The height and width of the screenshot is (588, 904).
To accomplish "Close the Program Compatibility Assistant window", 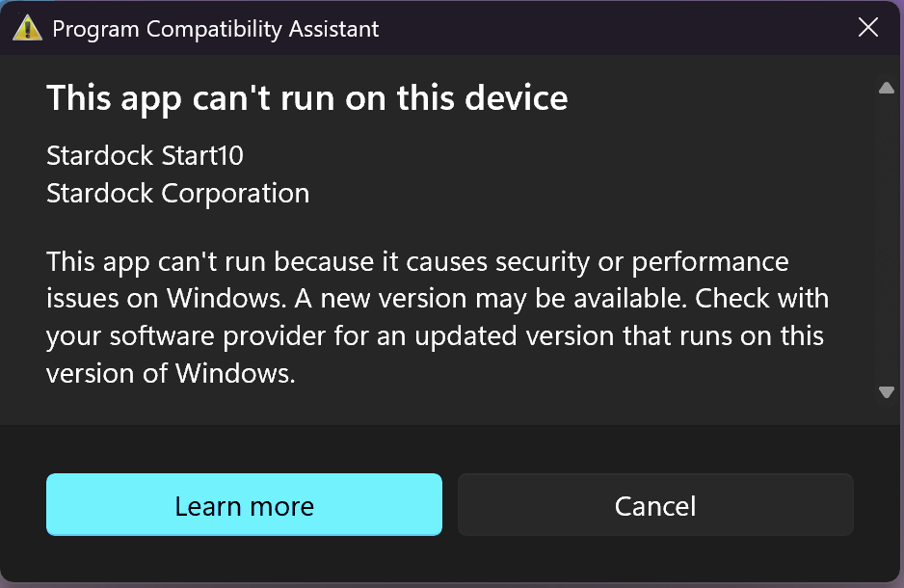I will coord(867,27).
